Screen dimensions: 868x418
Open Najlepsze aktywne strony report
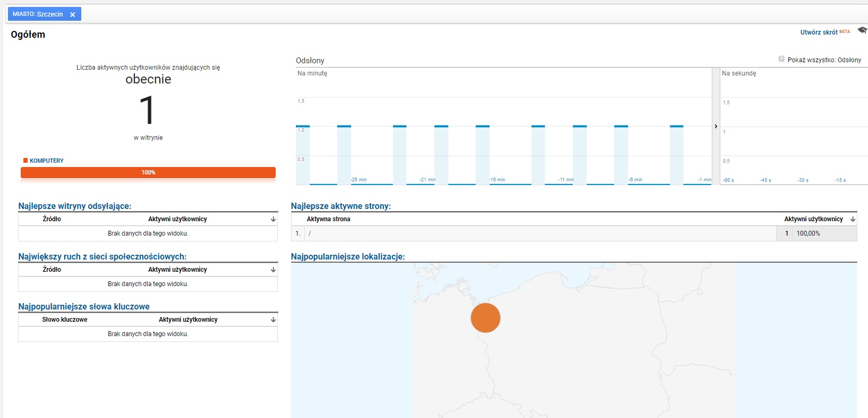pyautogui.click(x=341, y=206)
